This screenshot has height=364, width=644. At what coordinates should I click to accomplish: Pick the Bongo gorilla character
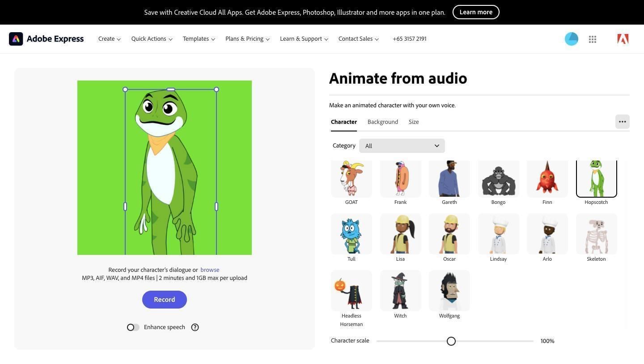pyautogui.click(x=499, y=179)
